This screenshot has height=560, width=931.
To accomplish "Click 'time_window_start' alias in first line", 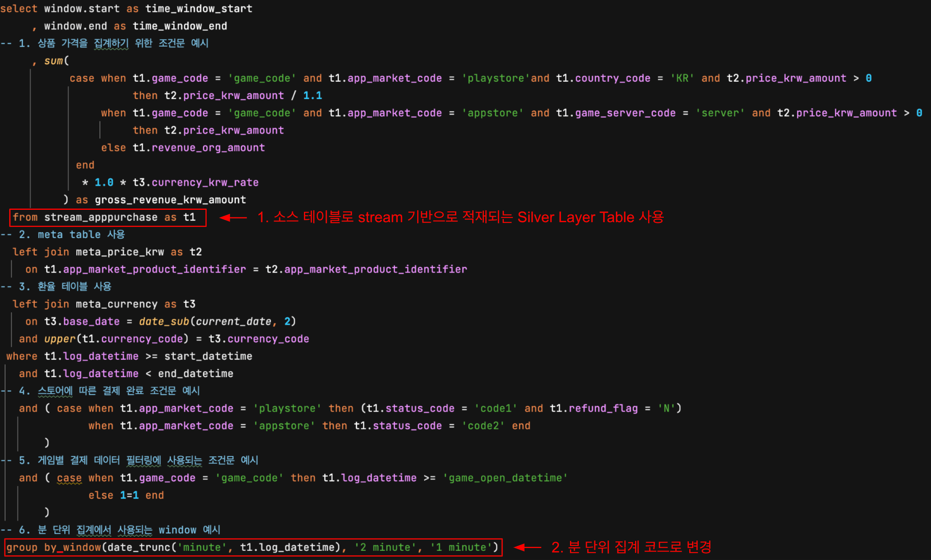I will pyautogui.click(x=199, y=9).
